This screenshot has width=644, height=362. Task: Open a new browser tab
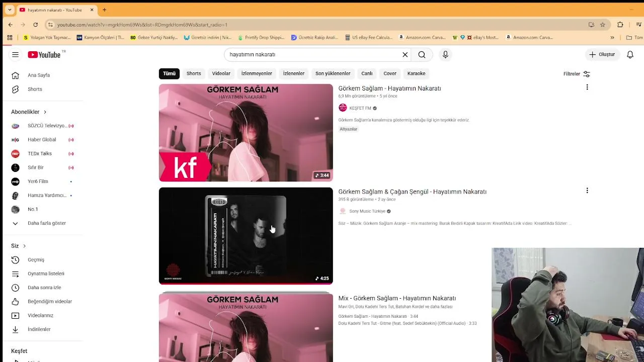pyautogui.click(x=104, y=10)
